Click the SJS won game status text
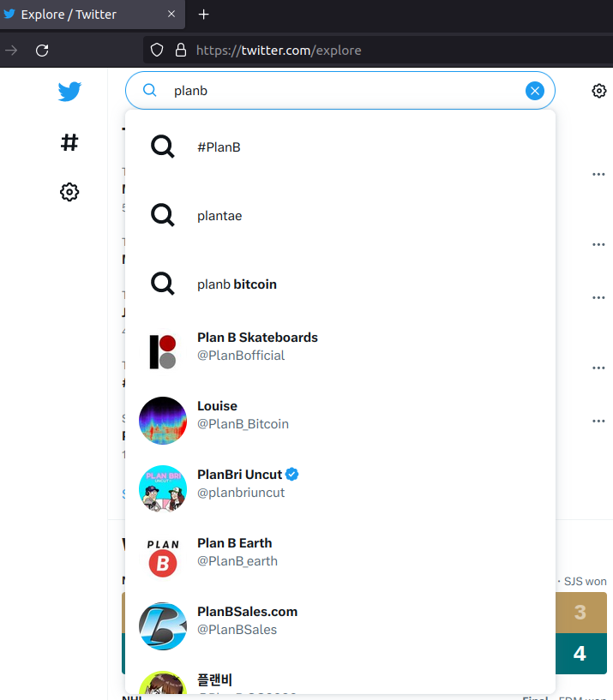The image size is (613, 700). [x=585, y=581]
